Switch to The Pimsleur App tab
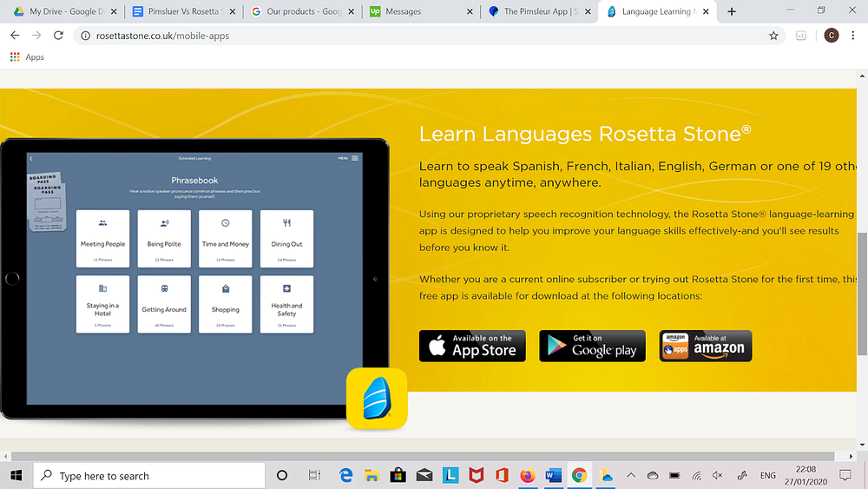The height and width of the screenshot is (489, 868). 539,11
